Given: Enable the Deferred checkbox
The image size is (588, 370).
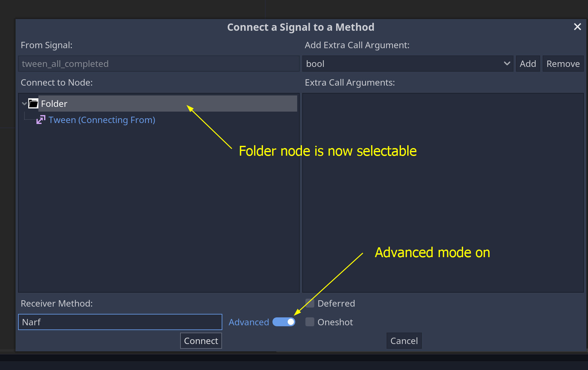Looking at the screenshot, I should click(x=310, y=303).
